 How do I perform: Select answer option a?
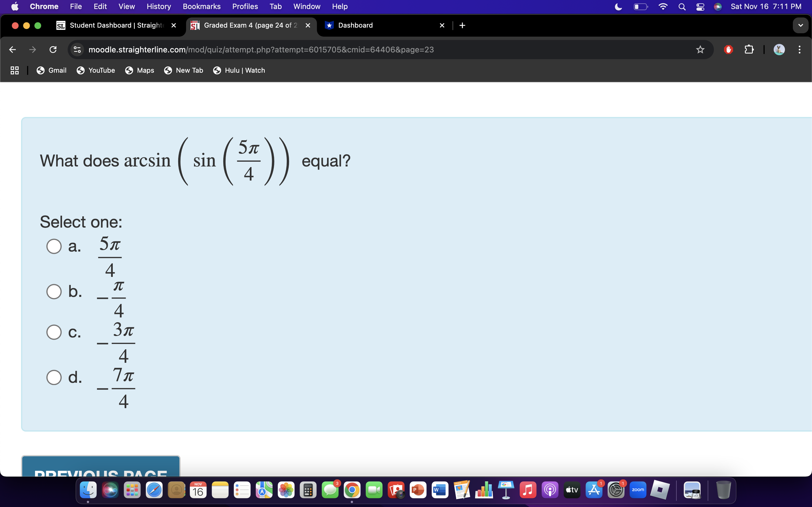[x=54, y=246]
